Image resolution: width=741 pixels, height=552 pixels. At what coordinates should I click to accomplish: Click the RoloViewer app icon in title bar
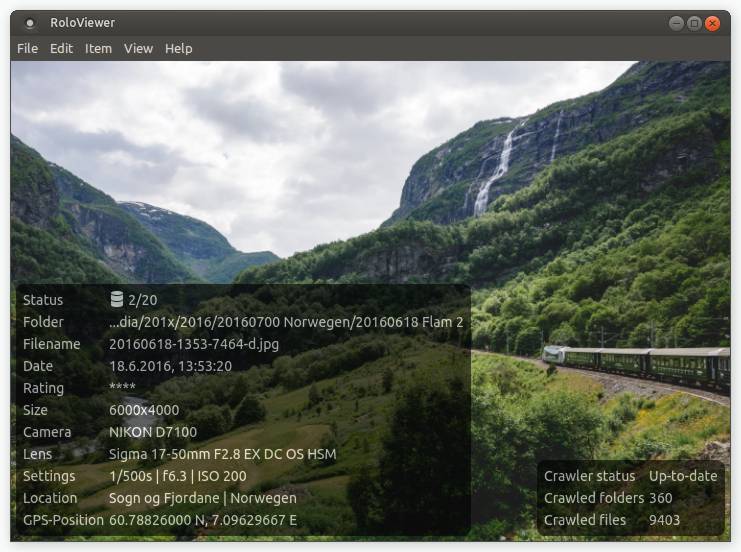(x=30, y=23)
